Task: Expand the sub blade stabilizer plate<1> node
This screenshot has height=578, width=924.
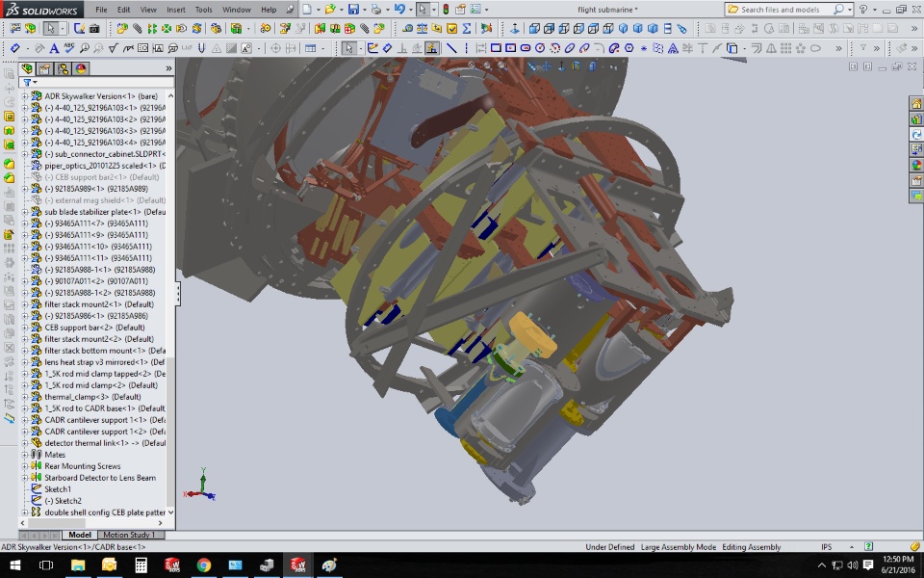Action: (25, 212)
